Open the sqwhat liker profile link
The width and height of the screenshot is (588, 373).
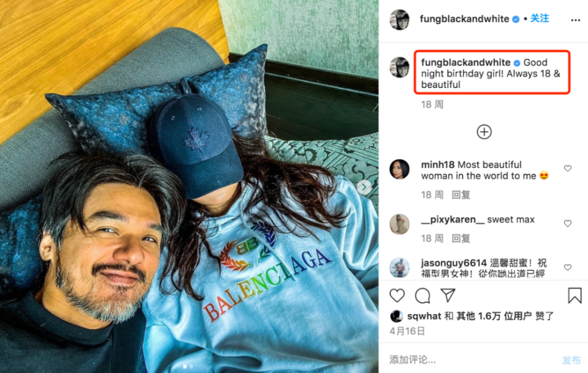(424, 316)
